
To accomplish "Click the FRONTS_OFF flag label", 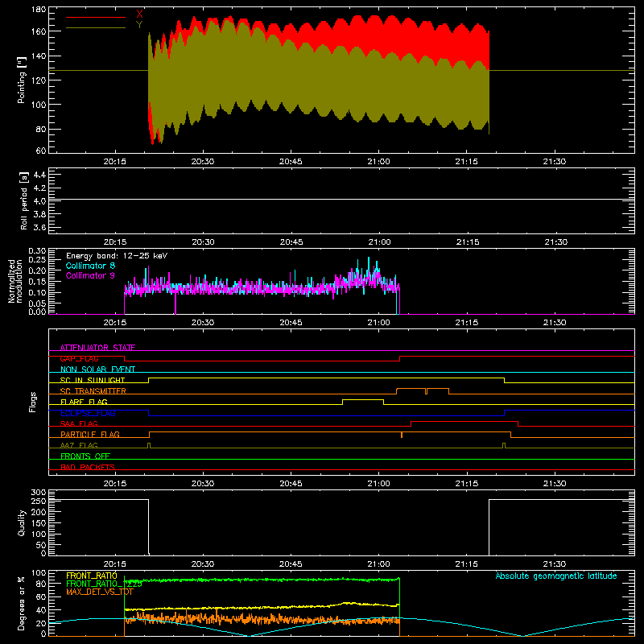I will pyautogui.click(x=85, y=456).
